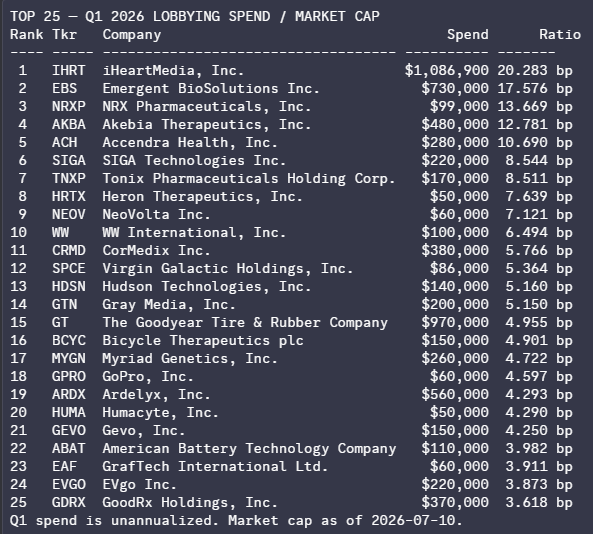Image resolution: width=593 pixels, height=534 pixels.
Task: Click the title 'TOP 25 — Q1 2026 LOBBYING SPEND / MARKET CAP'
Action: 195,16
